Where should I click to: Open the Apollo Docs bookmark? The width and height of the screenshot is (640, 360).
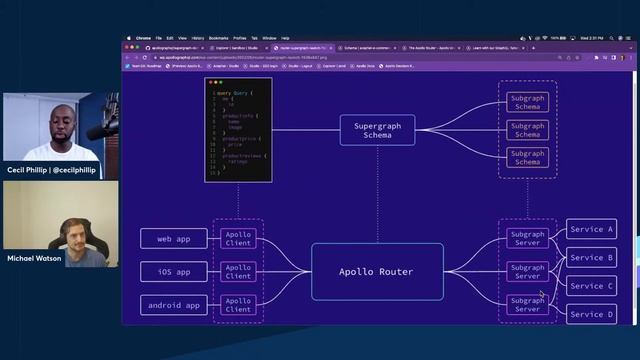(362, 66)
